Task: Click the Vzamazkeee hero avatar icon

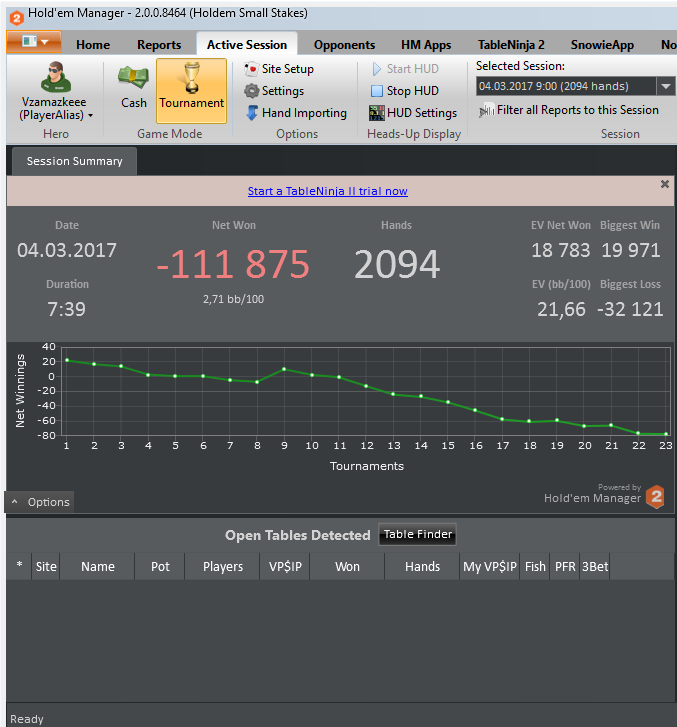Action: (56, 77)
